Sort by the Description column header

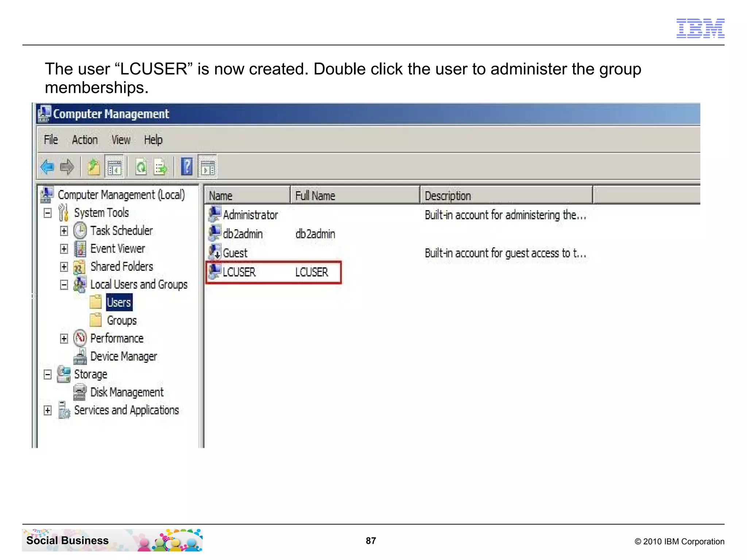click(506, 195)
